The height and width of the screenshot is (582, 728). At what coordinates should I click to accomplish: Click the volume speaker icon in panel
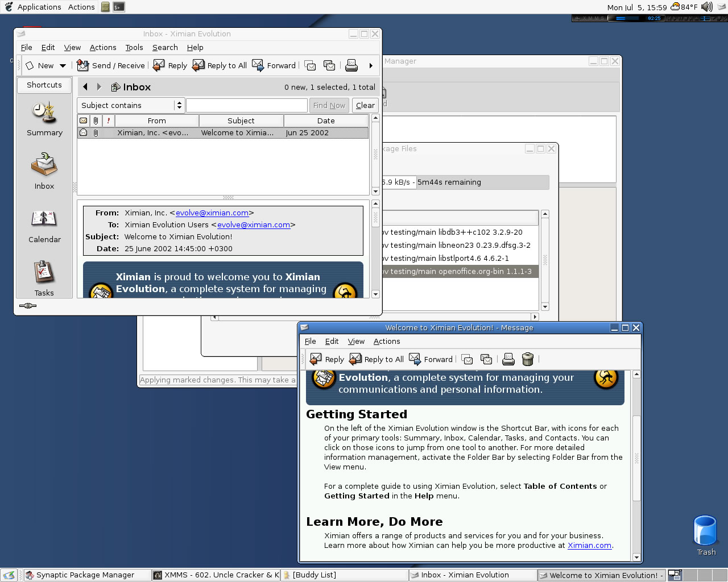coord(707,7)
